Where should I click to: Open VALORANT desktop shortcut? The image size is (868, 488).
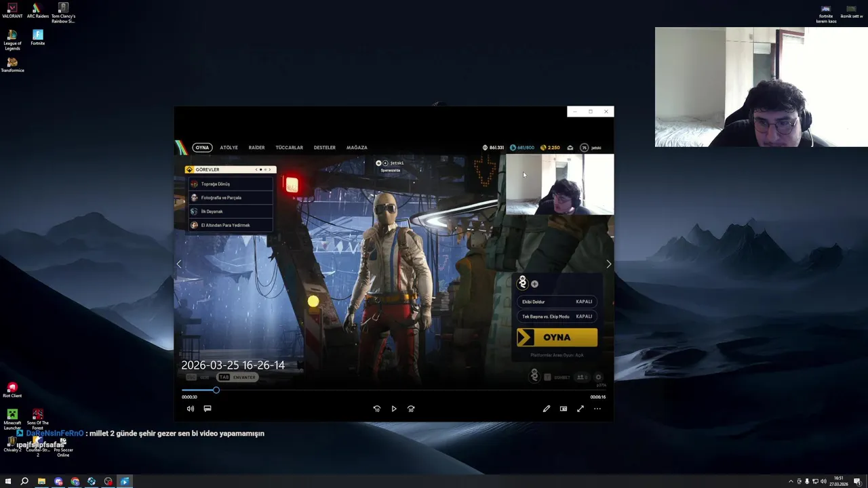click(x=12, y=12)
